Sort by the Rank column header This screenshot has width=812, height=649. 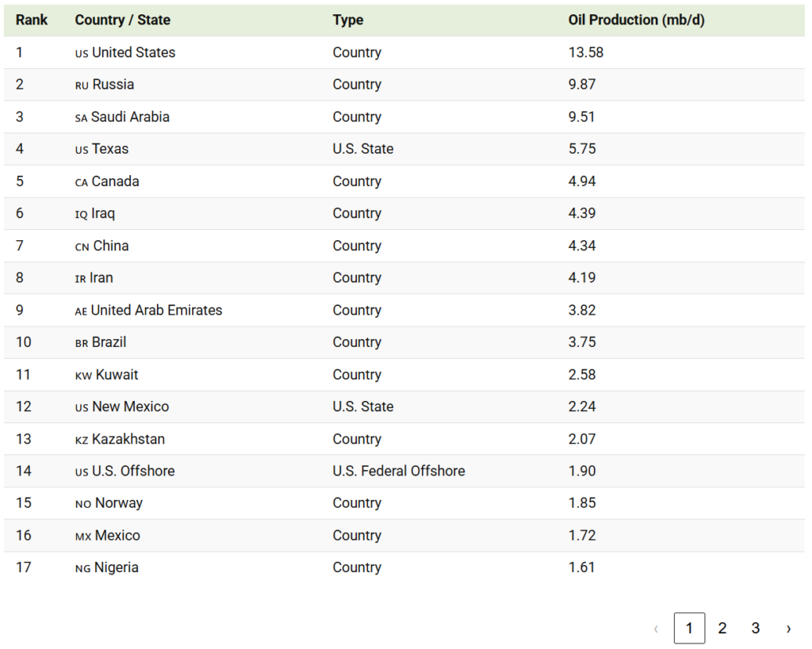32,20
